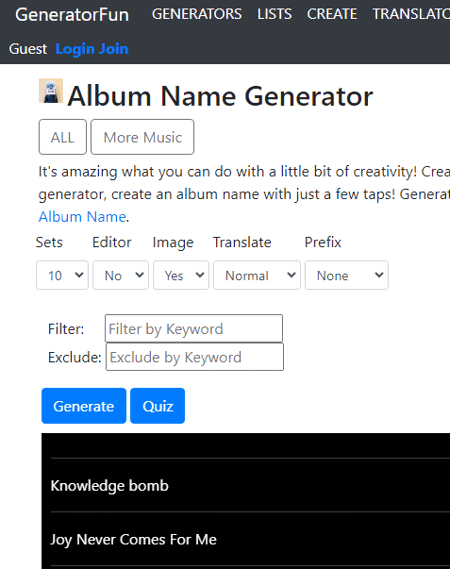This screenshot has width=450, height=569.
Task: Expand the Image dropdown showing Yes
Action: point(181,275)
